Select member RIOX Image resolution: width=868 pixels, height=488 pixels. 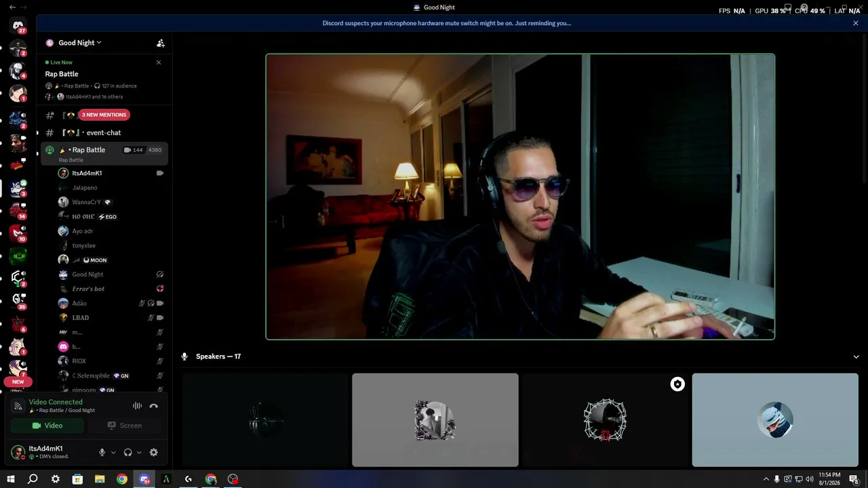tap(104, 361)
